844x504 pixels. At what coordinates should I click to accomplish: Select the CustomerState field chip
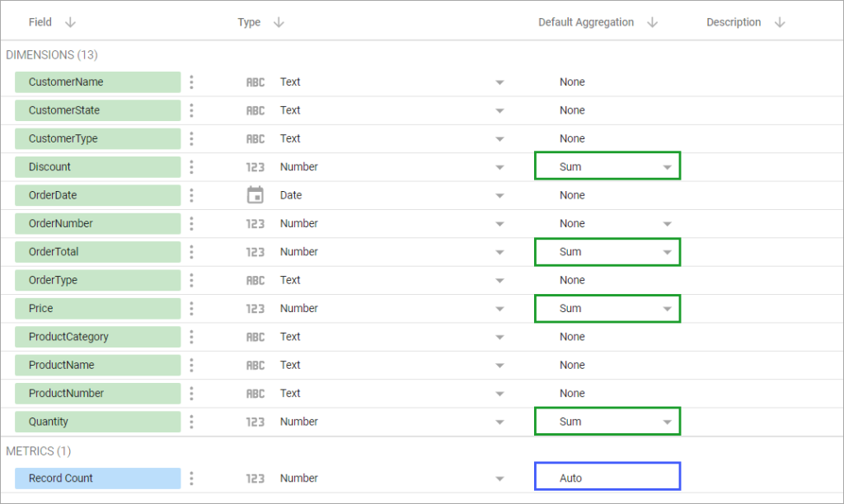[97, 110]
